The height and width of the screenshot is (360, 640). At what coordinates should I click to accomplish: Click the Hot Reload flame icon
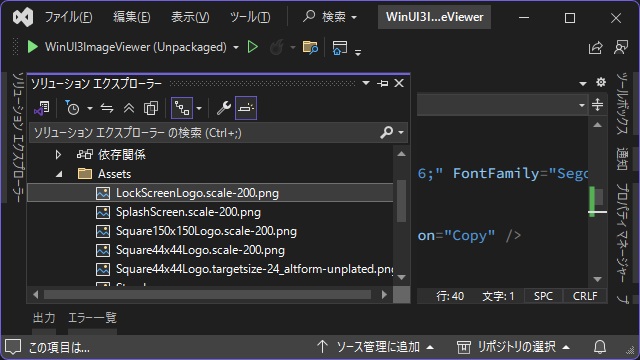[x=277, y=47]
